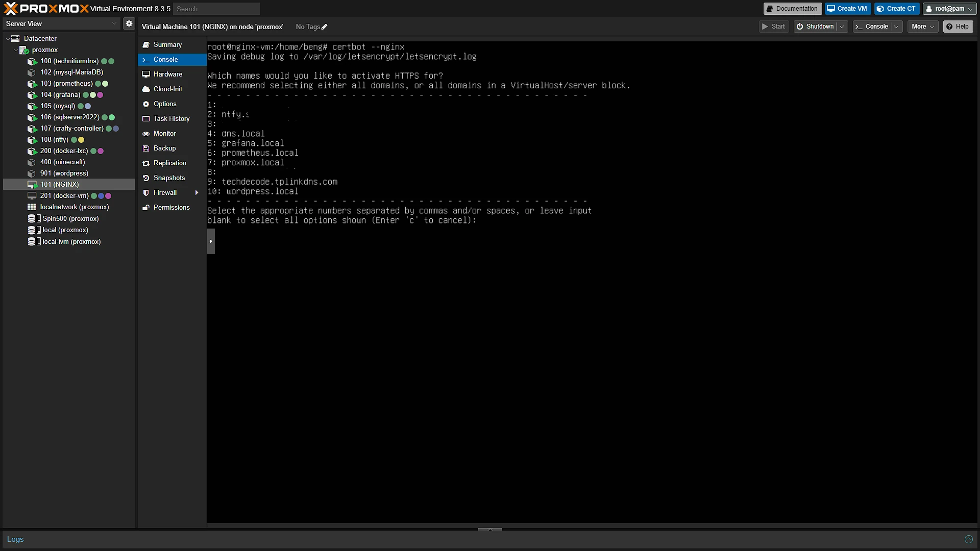This screenshot has width=980, height=551.
Task: Select VM 201 (docker-vm)
Action: [x=64, y=196]
